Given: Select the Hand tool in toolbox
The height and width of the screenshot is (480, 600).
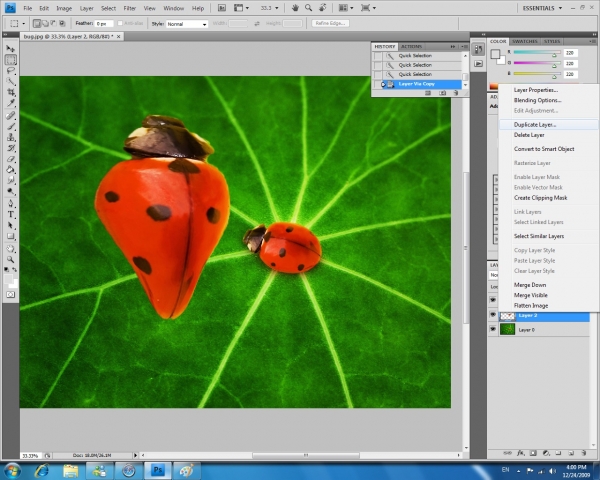Looking at the screenshot, I should (x=11, y=249).
